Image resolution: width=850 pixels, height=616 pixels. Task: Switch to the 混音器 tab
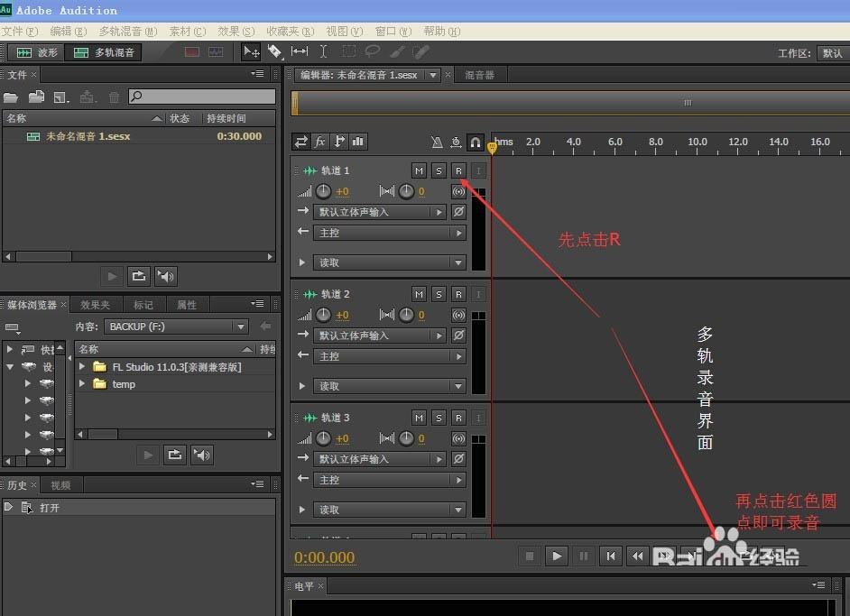tap(479, 74)
